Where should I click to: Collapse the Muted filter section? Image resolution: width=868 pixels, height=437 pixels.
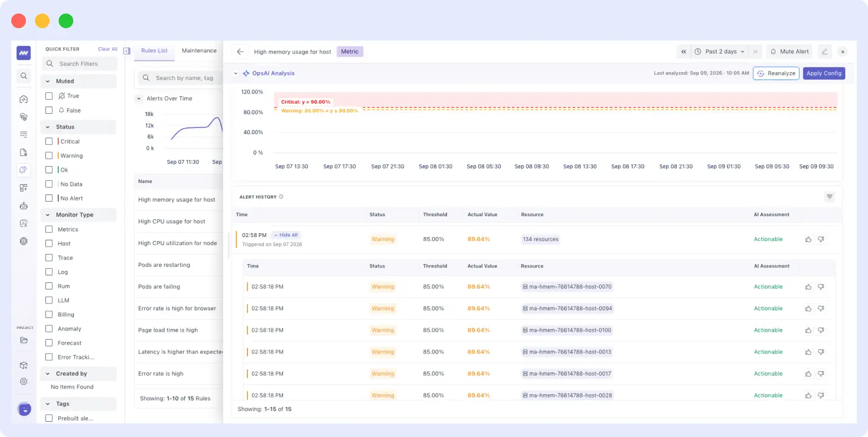pos(47,82)
